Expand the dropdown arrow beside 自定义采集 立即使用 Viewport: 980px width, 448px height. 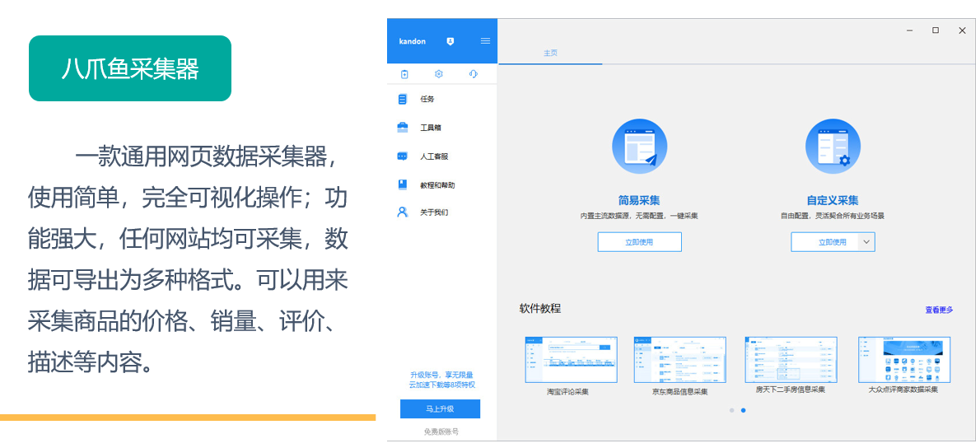pyautogui.click(x=866, y=242)
